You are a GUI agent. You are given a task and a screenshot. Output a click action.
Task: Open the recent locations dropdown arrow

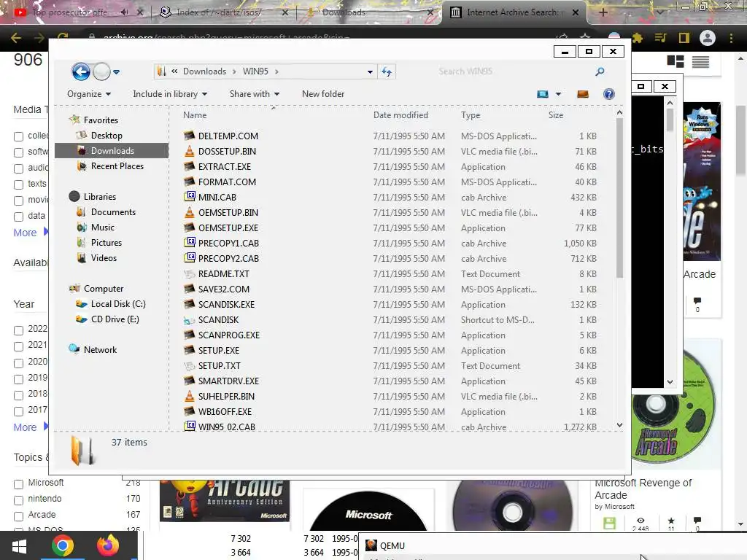(116, 72)
